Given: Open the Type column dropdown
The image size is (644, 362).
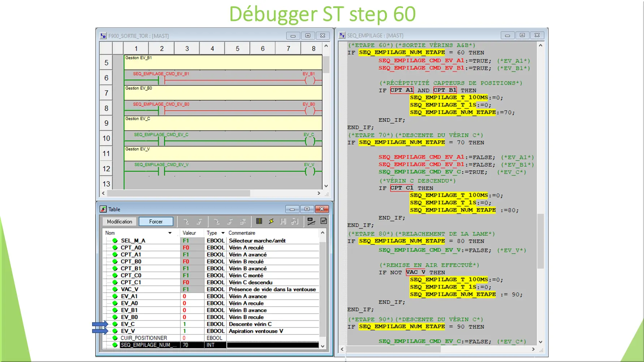Looking at the screenshot, I should [223, 233].
